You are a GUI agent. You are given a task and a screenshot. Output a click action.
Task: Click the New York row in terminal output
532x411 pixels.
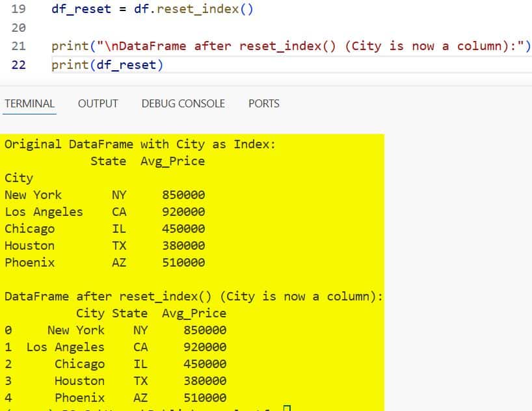[x=33, y=194]
